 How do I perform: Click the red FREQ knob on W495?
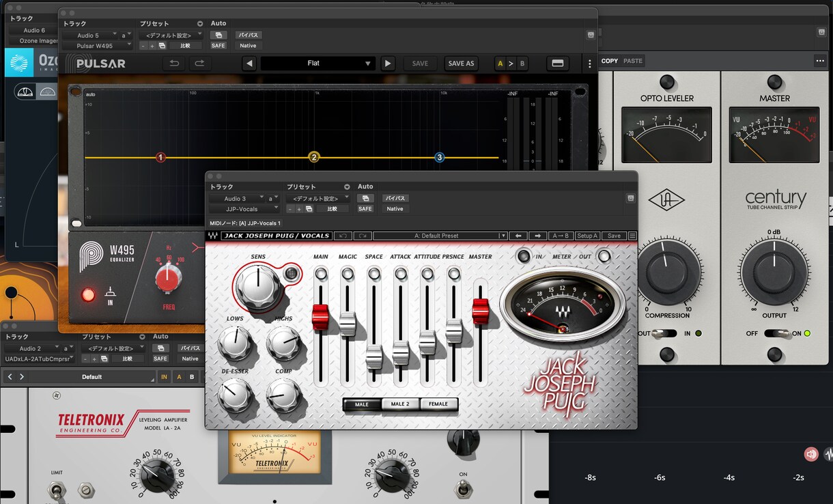pyautogui.click(x=169, y=280)
